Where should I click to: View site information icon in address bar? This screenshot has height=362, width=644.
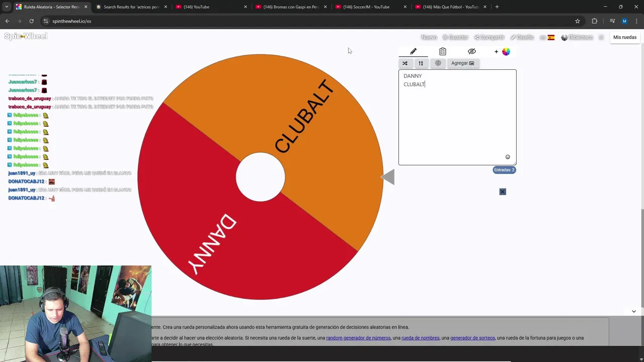46,21
